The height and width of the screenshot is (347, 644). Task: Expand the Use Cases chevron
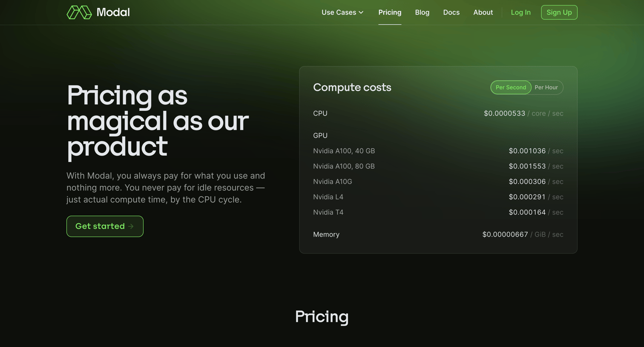[361, 12]
